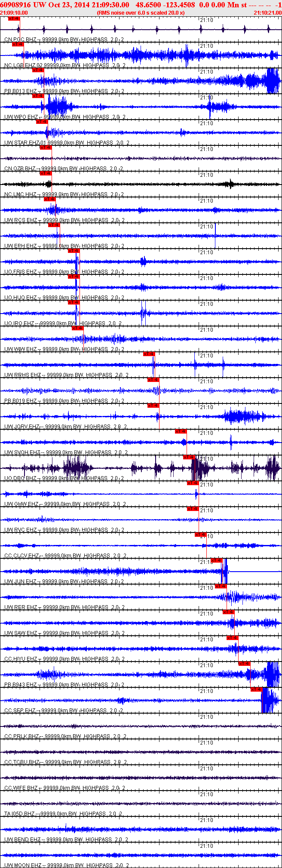
Task: Click the end time 21:10:21.00 label
Action: tap(268, 13)
